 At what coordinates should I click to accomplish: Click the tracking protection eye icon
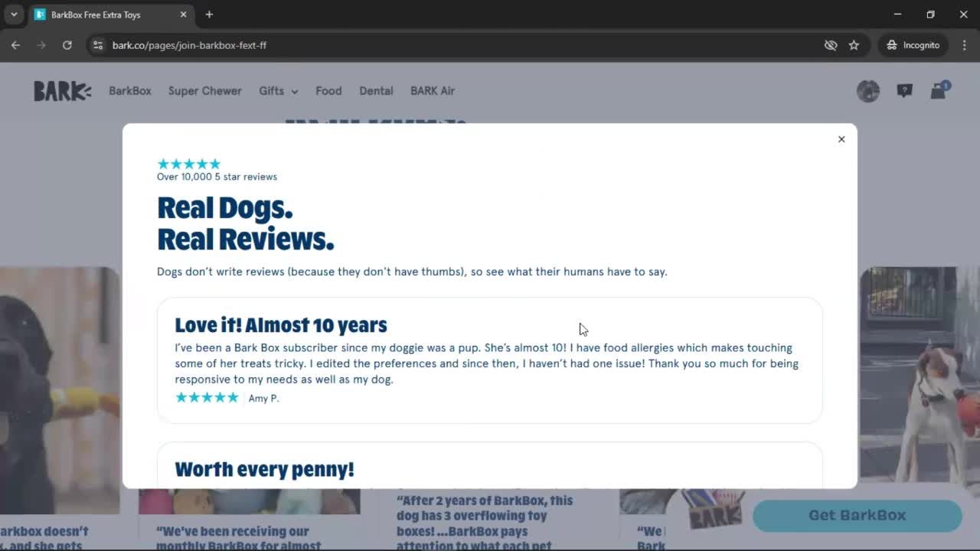(831, 45)
